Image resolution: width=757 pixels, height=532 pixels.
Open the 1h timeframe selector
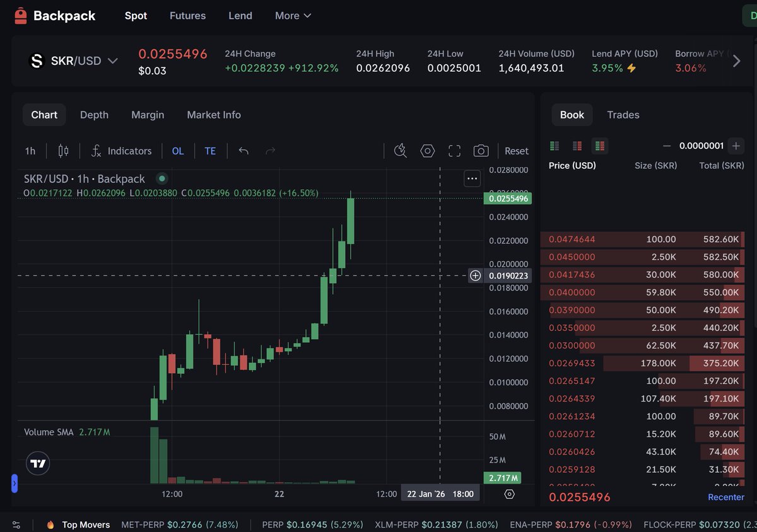30,151
